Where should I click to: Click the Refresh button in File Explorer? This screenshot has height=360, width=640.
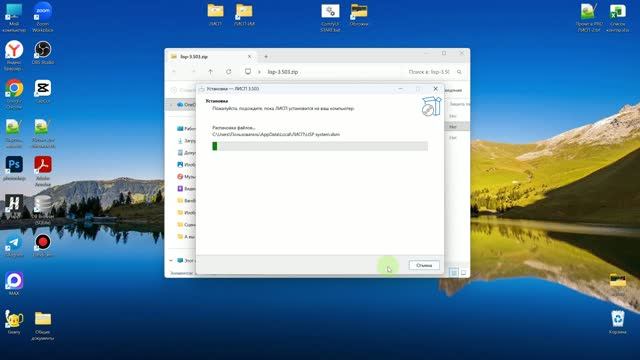pyautogui.click(x=229, y=72)
